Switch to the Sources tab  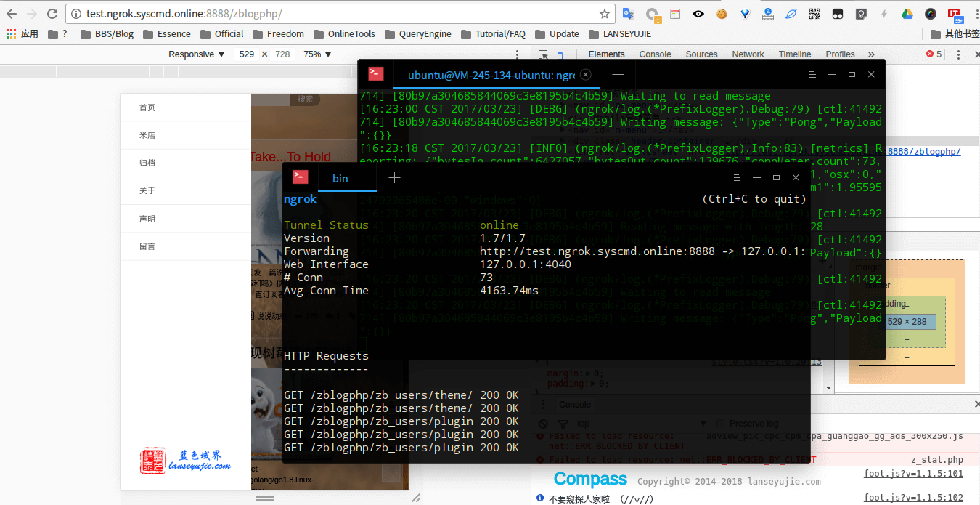tap(701, 54)
